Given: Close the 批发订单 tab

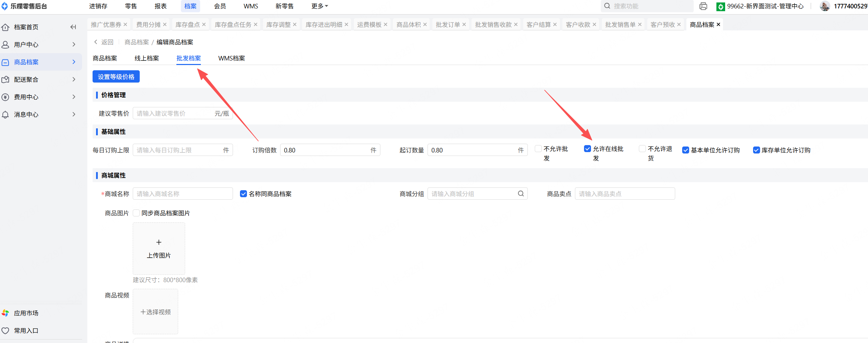Looking at the screenshot, I should [464, 24].
